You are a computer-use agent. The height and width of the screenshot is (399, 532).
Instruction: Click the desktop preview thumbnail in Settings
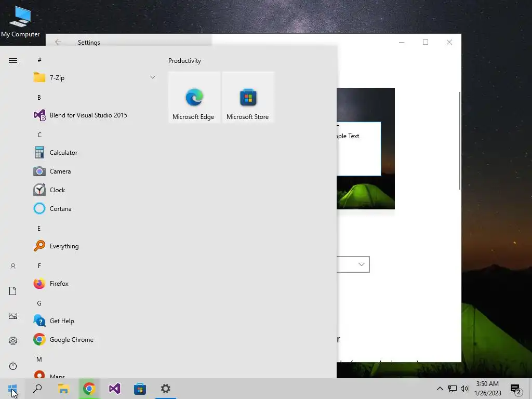coord(366,149)
